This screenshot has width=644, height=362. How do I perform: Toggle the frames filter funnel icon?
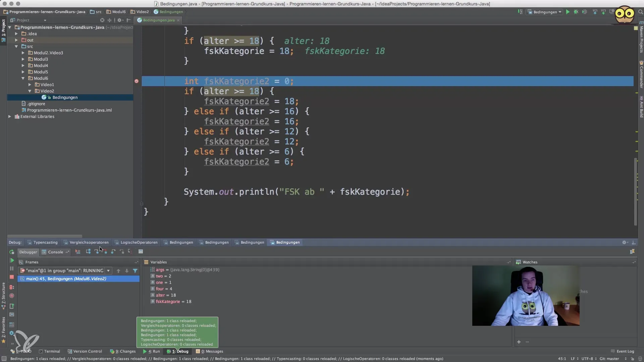click(x=135, y=270)
